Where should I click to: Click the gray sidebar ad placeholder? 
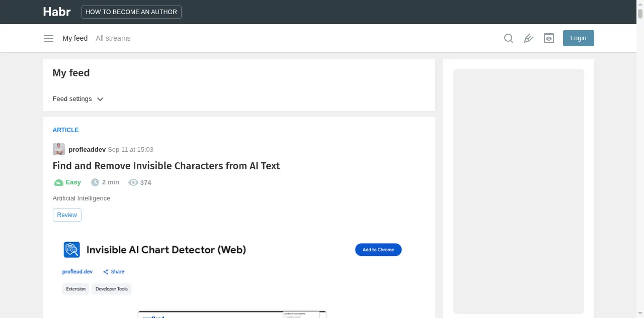[519, 191]
